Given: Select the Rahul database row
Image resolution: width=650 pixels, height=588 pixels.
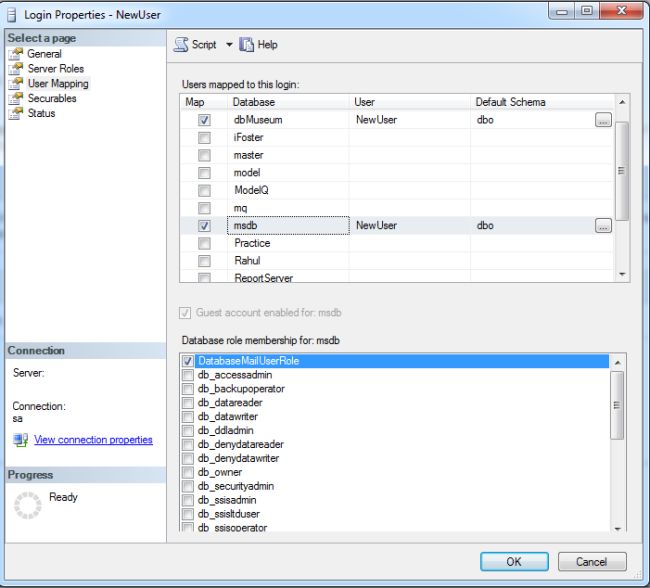Looking at the screenshot, I should (x=397, y=261).
